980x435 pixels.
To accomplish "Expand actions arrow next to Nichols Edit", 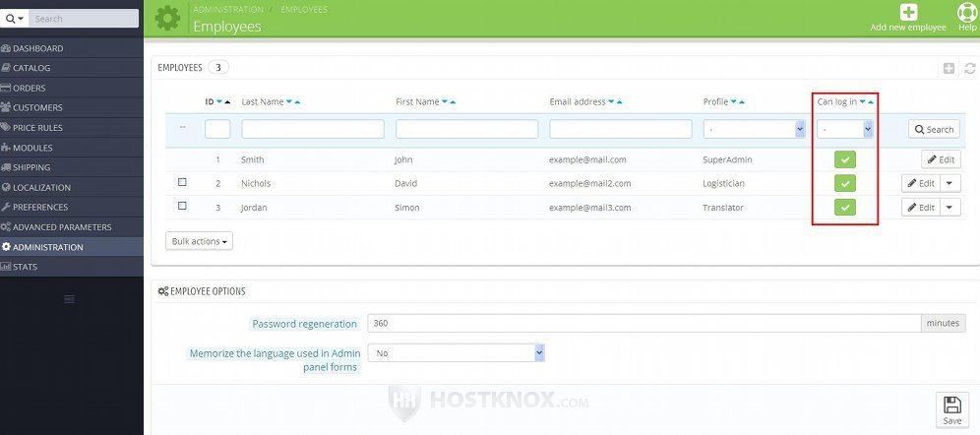I will click(x=950, y=183).
